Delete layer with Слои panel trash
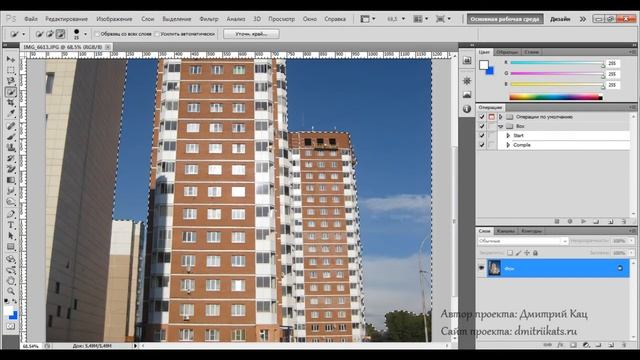The height and width of the screenshot is (360, 640). (x=624, y=345)
